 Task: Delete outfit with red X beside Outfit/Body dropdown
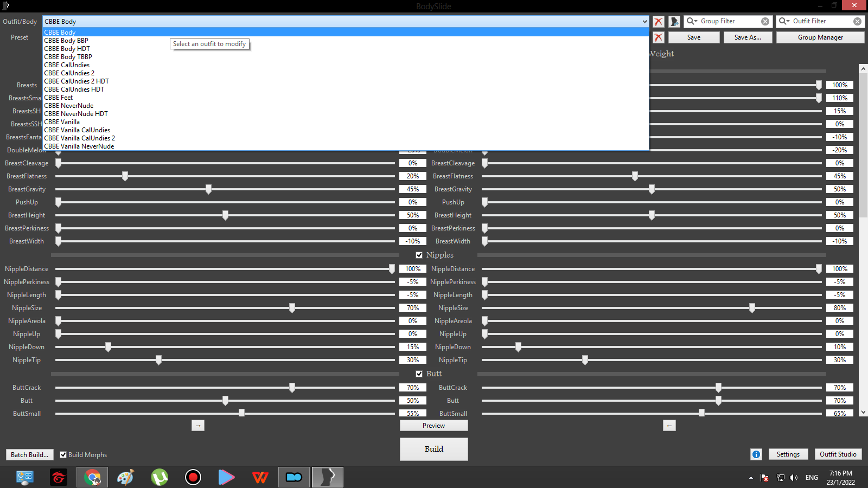658,22
